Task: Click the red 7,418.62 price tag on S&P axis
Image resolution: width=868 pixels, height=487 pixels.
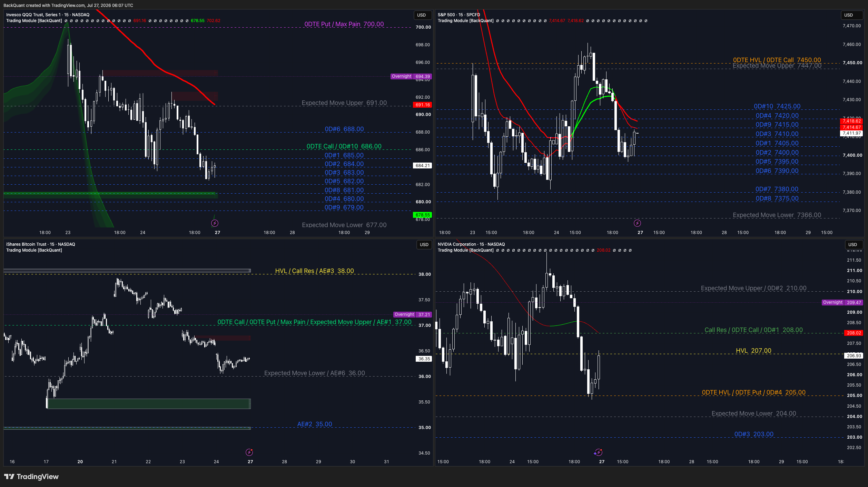Action: pos(852,121)
